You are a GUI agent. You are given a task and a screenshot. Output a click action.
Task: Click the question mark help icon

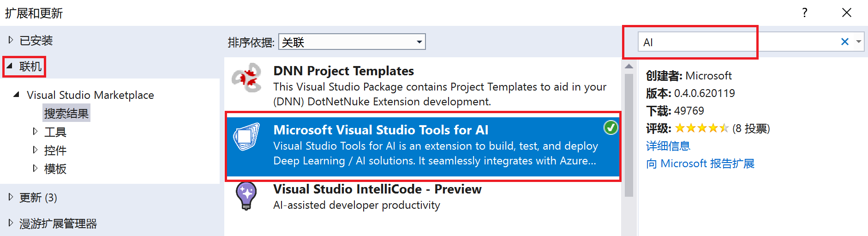pyautogui.click(x=805, y=13)
